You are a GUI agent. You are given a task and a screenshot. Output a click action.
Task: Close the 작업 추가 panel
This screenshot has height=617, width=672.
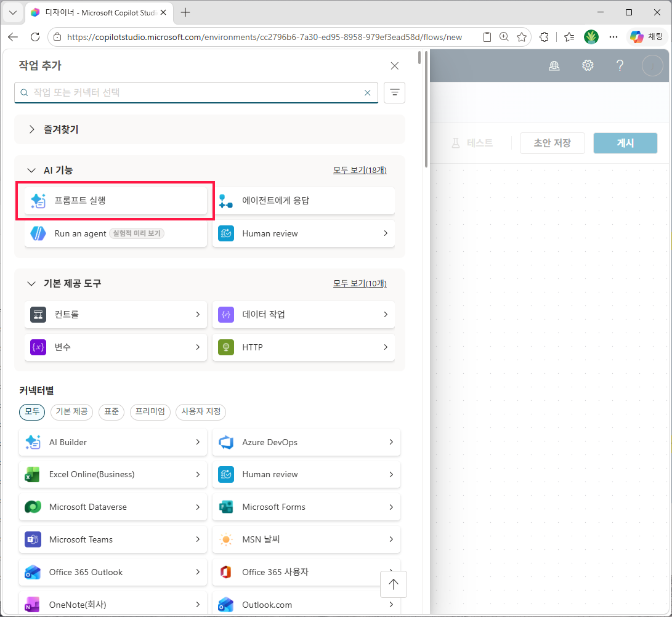(395, 65)
